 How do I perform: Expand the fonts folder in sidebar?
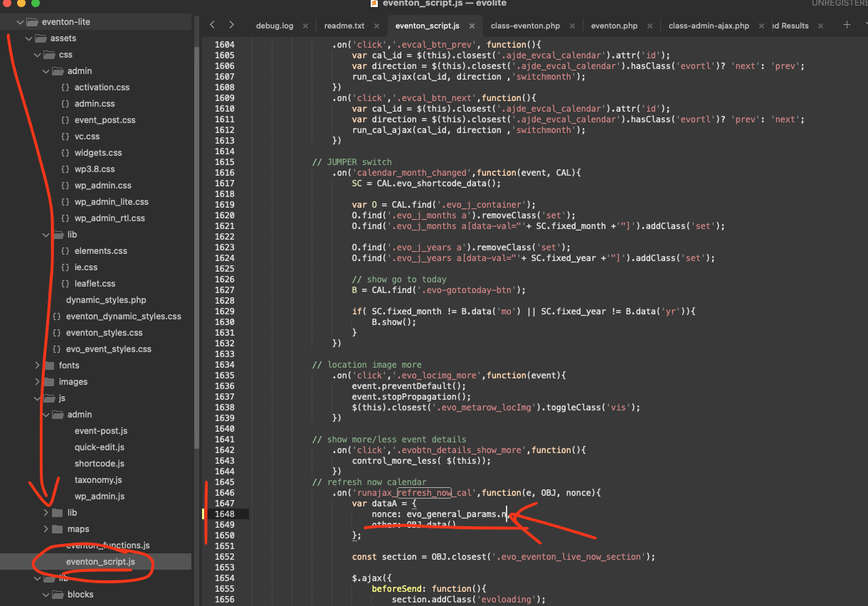click(38, 366)
